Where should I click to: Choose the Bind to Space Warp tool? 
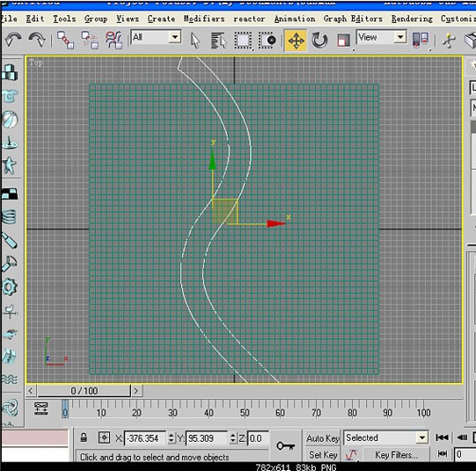pyautogui.click(x=114, y=40)
